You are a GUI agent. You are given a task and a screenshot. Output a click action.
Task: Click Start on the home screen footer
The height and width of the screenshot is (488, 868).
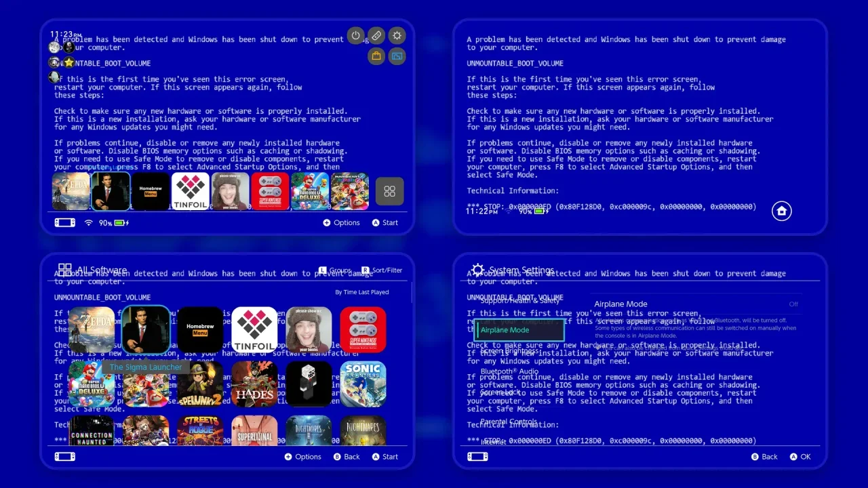(385, 222)
